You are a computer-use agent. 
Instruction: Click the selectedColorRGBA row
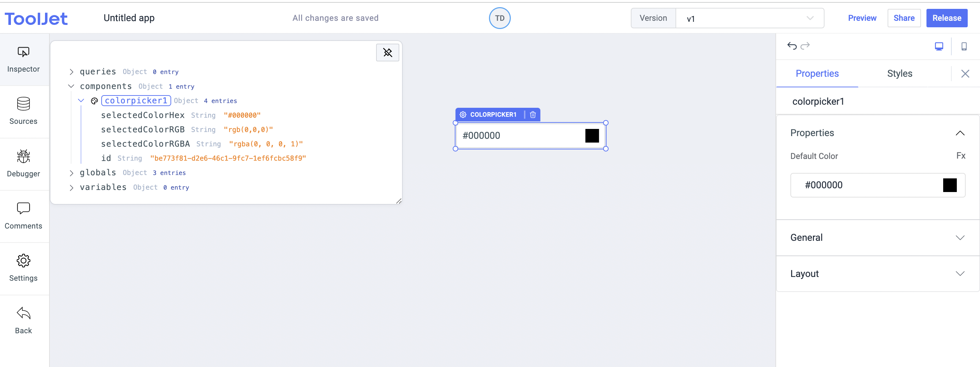(202, 144)
